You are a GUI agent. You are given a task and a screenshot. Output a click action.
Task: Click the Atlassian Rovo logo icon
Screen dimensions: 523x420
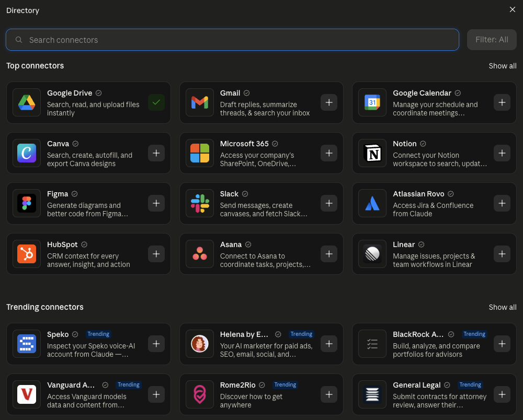(x=372, y=203)
